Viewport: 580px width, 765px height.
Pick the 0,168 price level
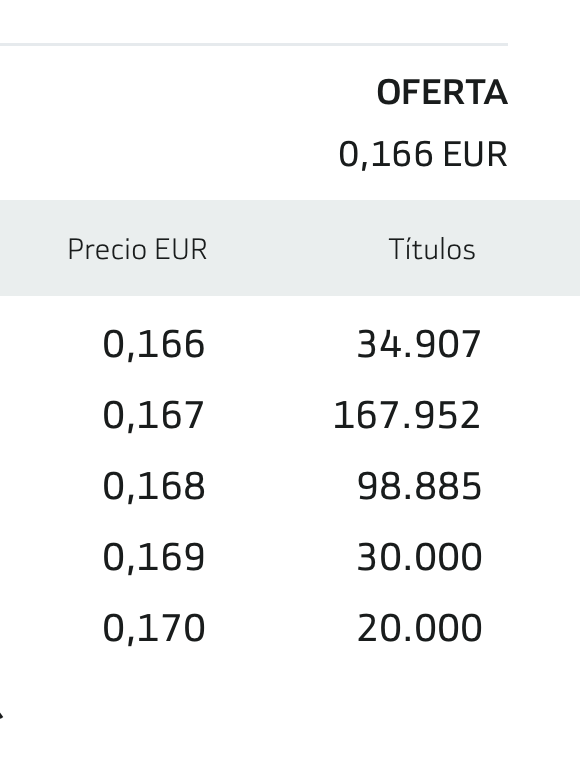pos(153,486)
